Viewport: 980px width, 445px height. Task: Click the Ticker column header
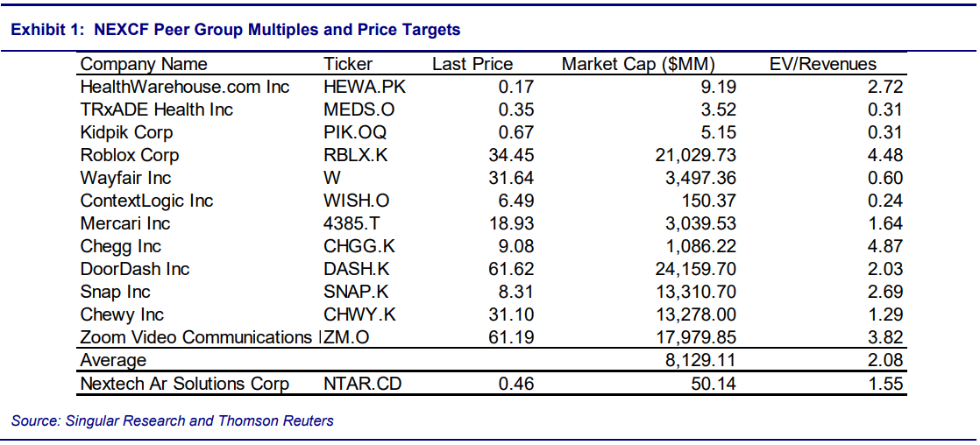348,64
